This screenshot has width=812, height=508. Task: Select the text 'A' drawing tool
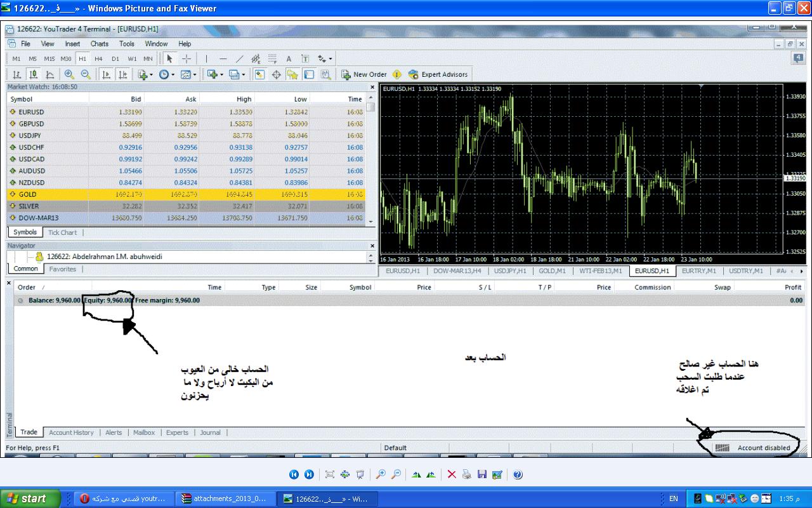(x=289, y=58)
